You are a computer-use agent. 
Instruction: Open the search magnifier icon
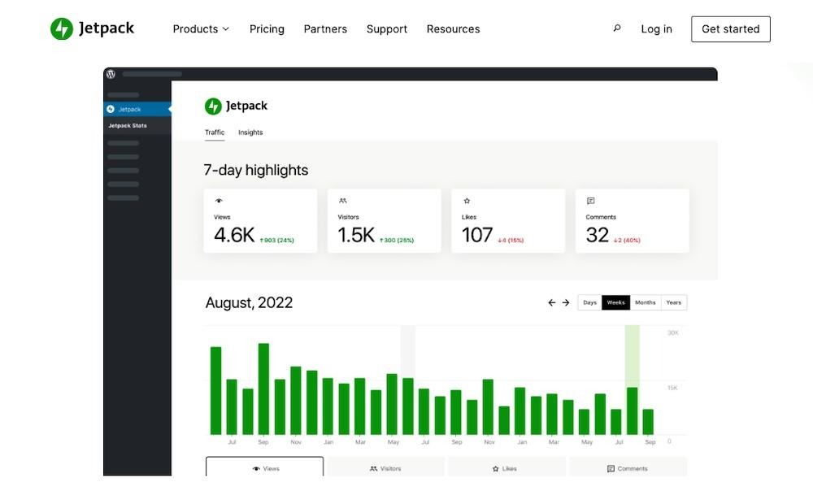click(x=617, y=28)
